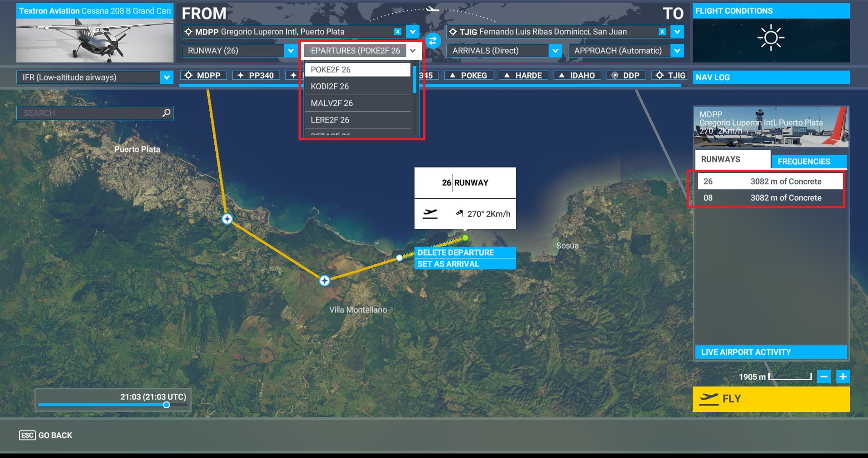Viewport: 868px width, 458px height.
Task: Open the ARRIVALS (Direct) dropdown
Action: pos(555,51)
